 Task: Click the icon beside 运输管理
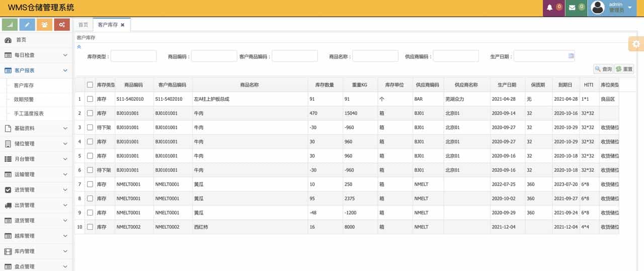tap(8, 174)
